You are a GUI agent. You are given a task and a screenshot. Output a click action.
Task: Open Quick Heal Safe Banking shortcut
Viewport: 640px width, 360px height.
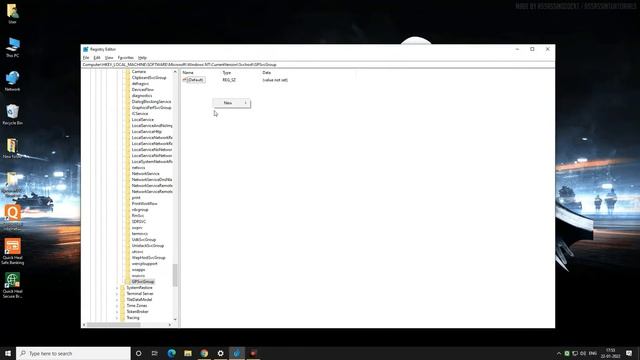pyautogui.click(x=12, y=252)
